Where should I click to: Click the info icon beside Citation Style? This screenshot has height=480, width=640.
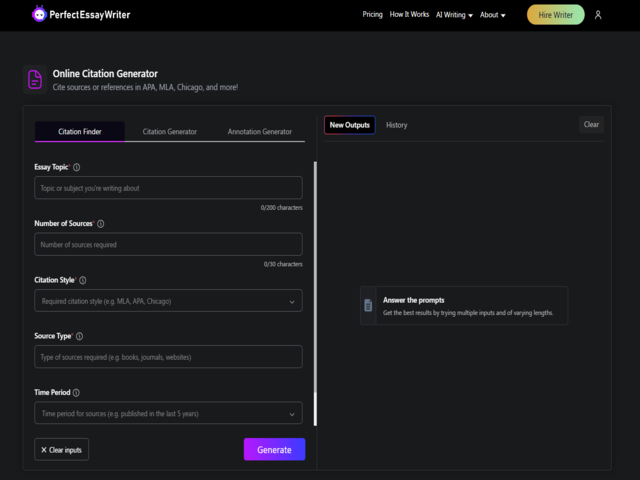coord(83,281)
